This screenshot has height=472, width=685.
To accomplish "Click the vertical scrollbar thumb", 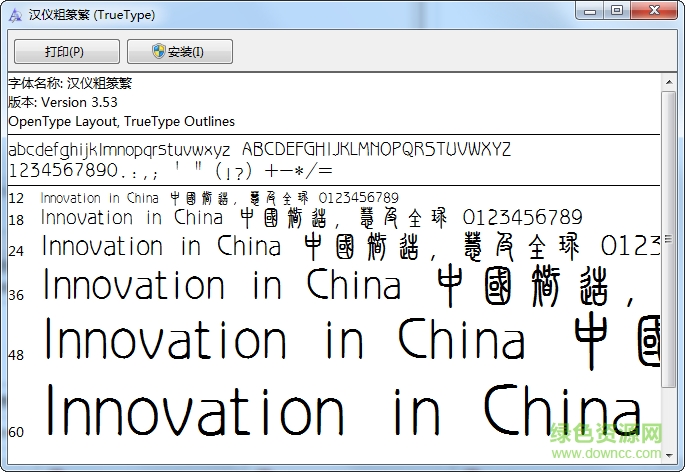I will coord(669,239).
